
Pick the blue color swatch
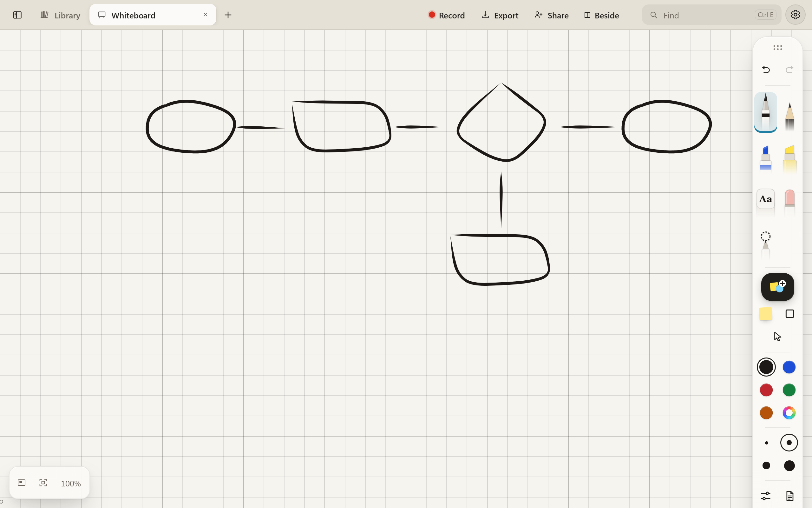(x=789, y=367)
